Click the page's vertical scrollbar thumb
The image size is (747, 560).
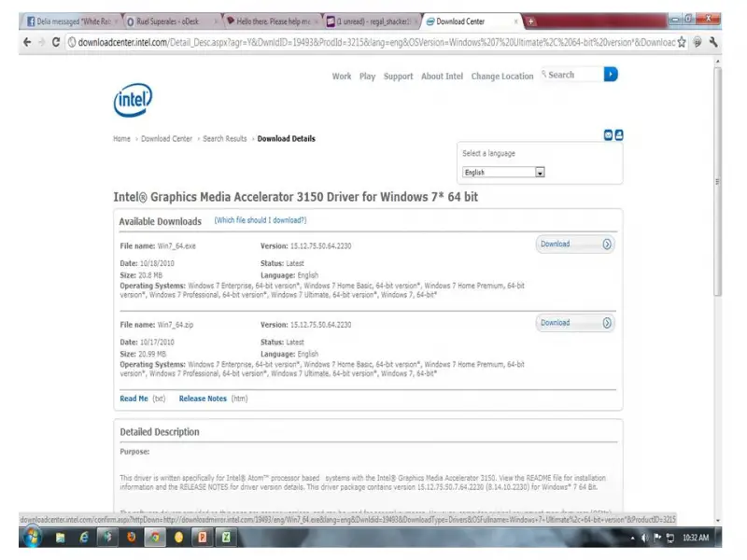[x=717, y=181]
